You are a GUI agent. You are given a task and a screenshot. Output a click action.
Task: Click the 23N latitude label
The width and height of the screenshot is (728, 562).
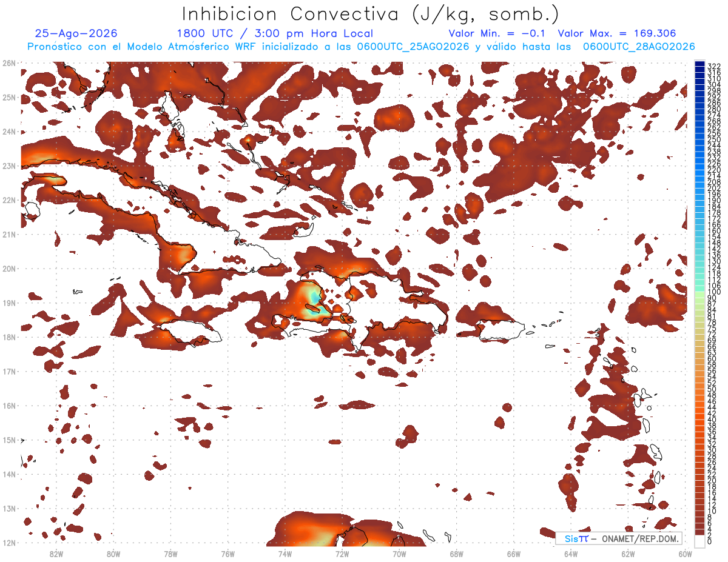click(8, 166)
